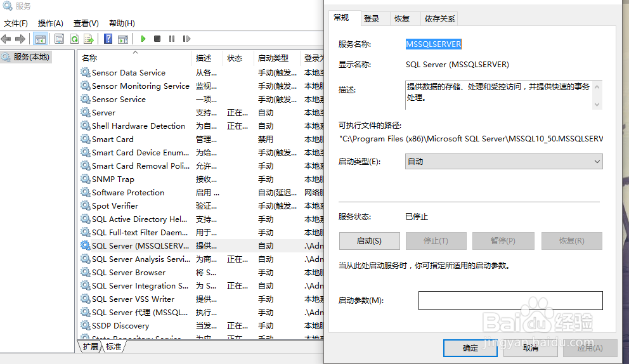
Task: Click the green Start Service play icon
Action: pyautogui.click(x=143, y=39)
